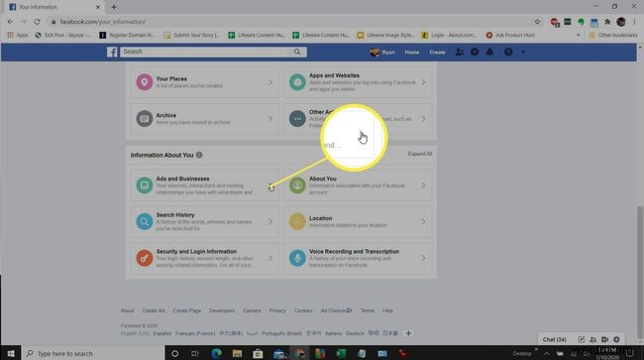Expand Location chevron
The image size is (644, 360).
423,221
